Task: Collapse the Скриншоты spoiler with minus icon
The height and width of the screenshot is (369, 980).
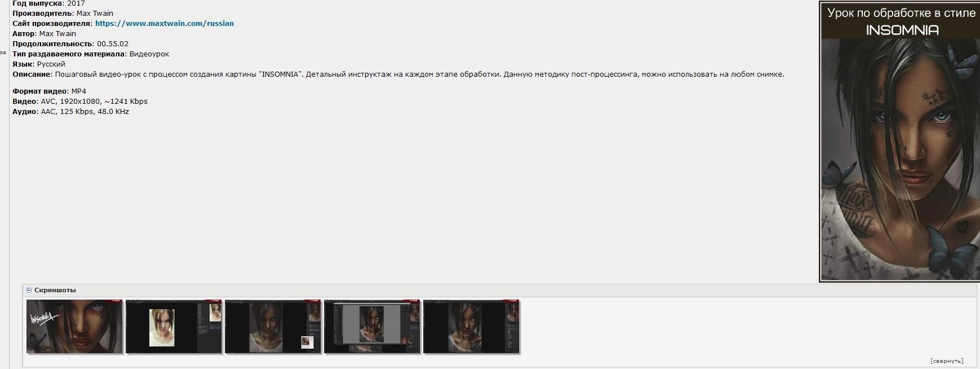Action: click(x=29, y=290)
